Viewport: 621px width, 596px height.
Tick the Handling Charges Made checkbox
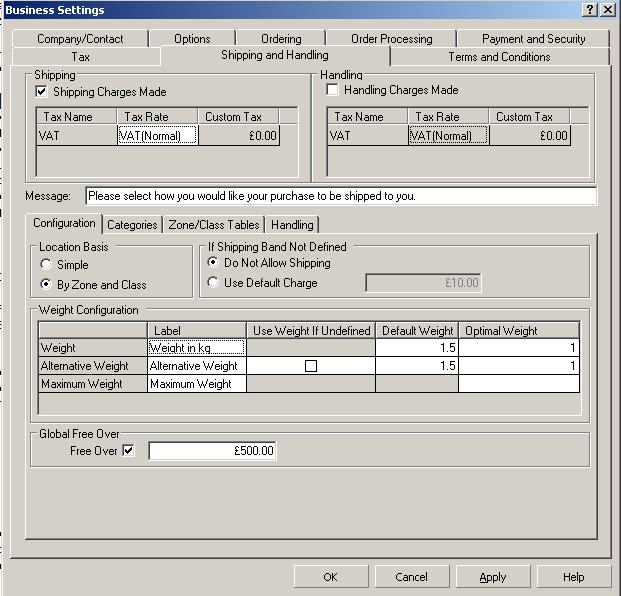[x=333, y=90]
